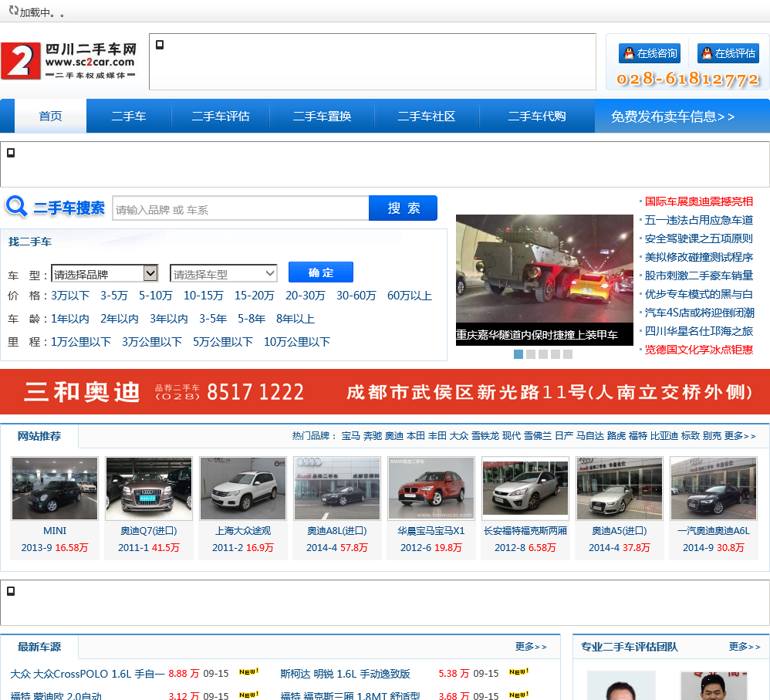Click the 三和奥迪 red banner ad

(x=385, y=391)
